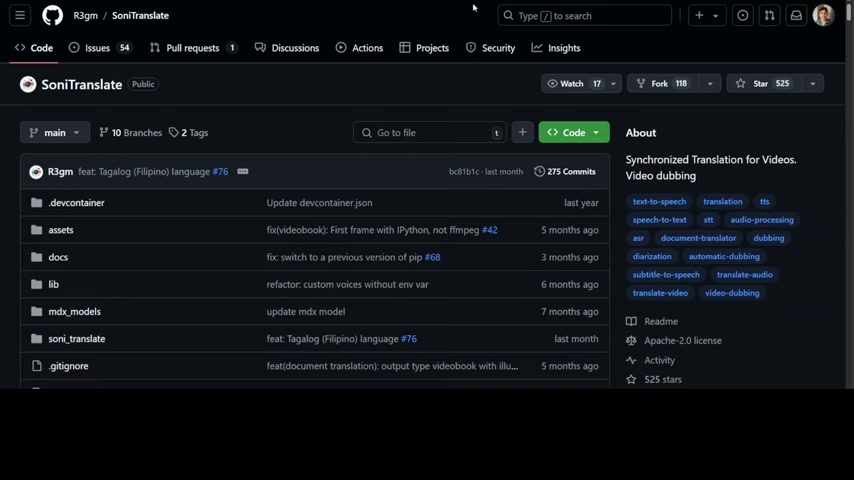Switch to the Security tab
Viewport: 854px width, 480px height.
491,48
